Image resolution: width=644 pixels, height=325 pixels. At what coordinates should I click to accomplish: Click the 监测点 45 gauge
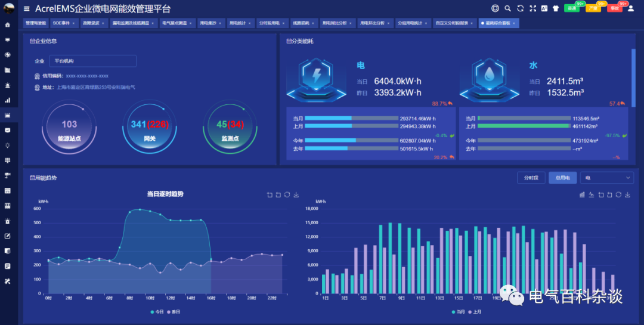[230, 128]
